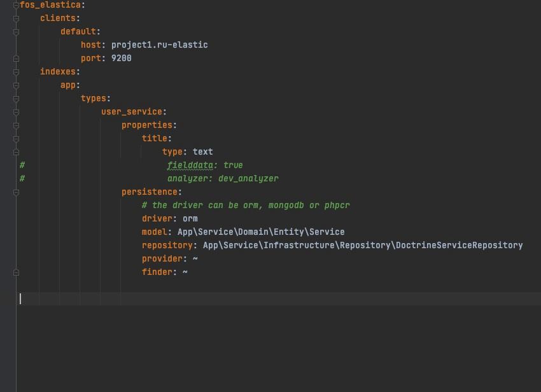Collapse the indexes block fold marker

[16, 72]
